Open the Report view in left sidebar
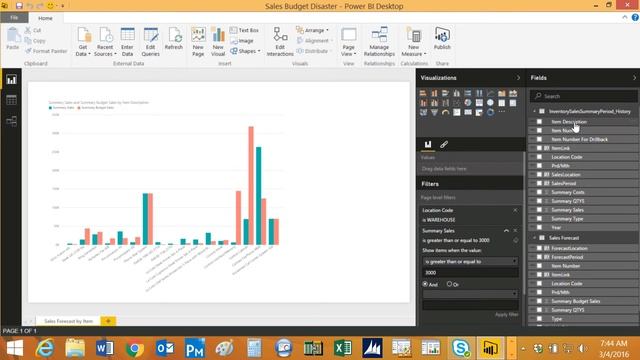This screenshot has height=360, width=640. (11, 80)
